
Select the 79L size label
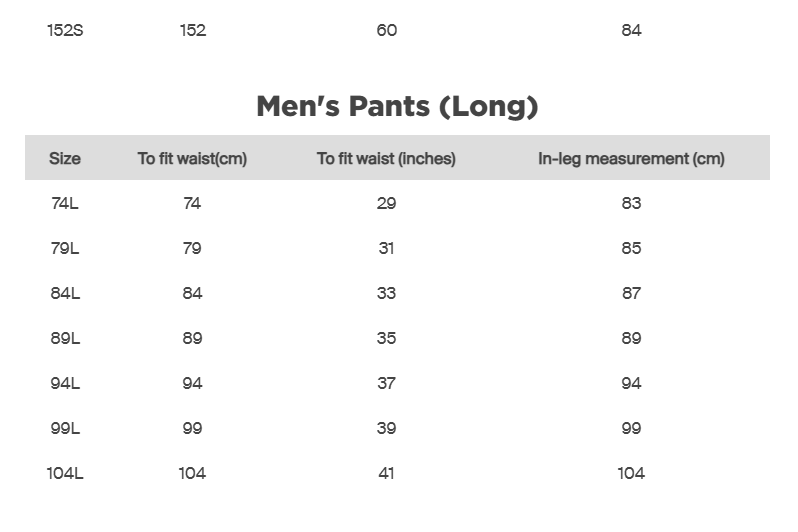(x=65, y=248)
